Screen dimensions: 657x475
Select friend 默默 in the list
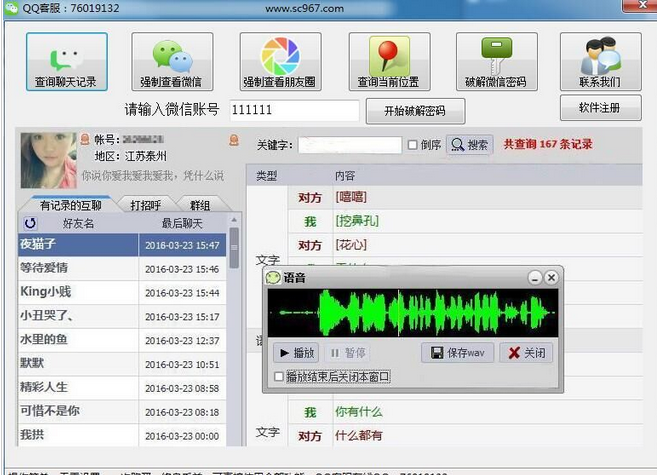122,364
